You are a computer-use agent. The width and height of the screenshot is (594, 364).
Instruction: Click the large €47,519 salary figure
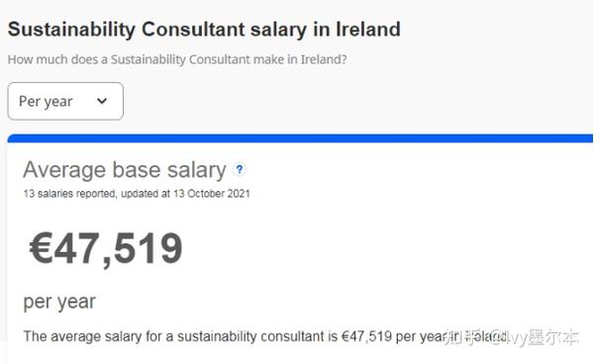click(x=106, y=248)
